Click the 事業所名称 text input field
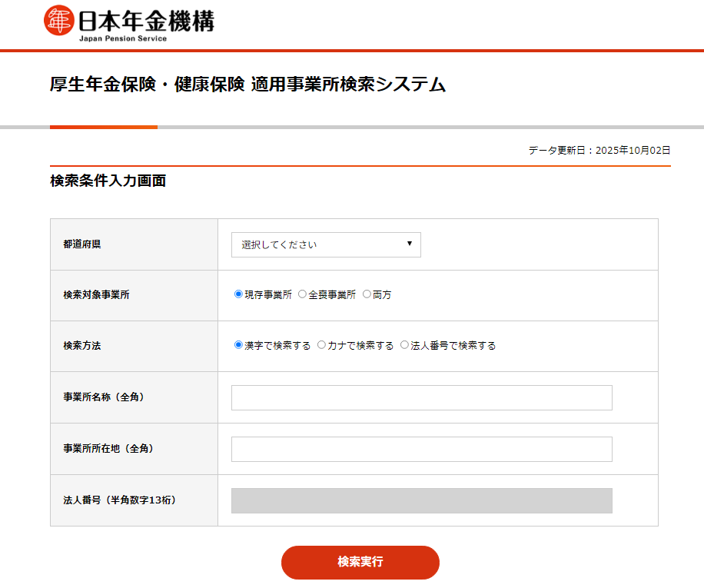 point(421,397)
